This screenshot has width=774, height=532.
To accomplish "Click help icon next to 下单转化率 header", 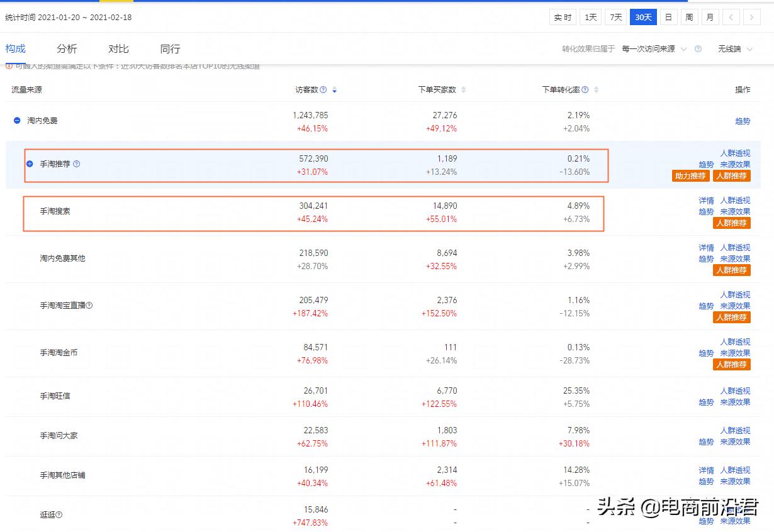I will point(585,89).
